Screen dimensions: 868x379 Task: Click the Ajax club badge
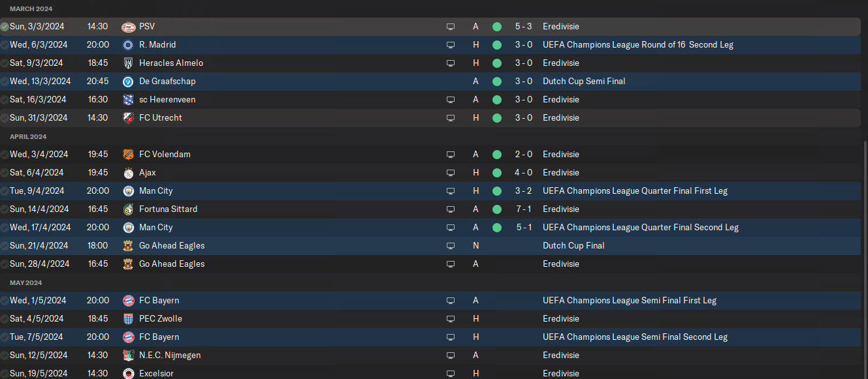128,173
